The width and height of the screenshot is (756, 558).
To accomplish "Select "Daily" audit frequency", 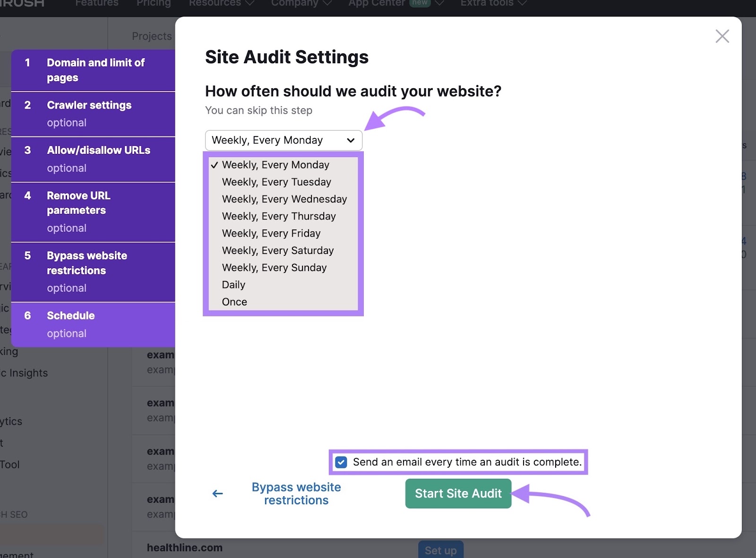I will (233, 284).
